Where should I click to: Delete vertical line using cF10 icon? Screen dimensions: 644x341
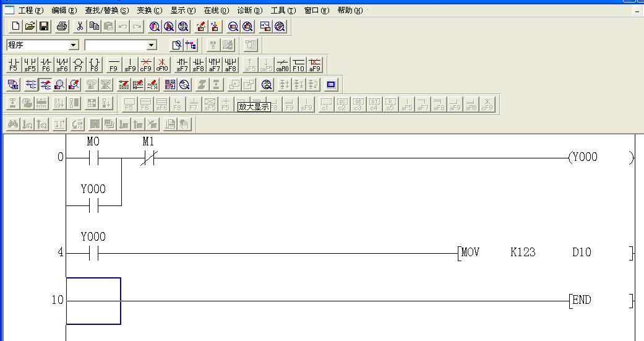pyautogui.click(x=162, y=64)
